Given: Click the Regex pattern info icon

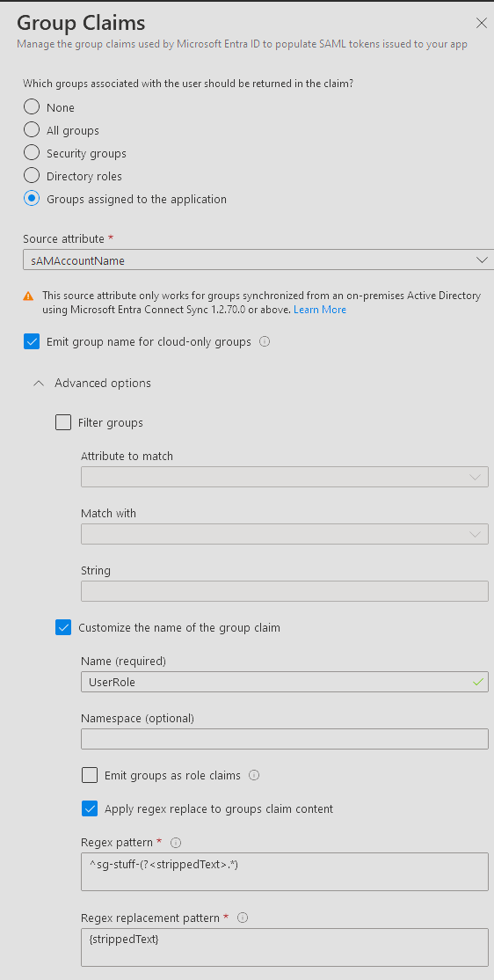Looking at the screenshot, I should (176, 843).
